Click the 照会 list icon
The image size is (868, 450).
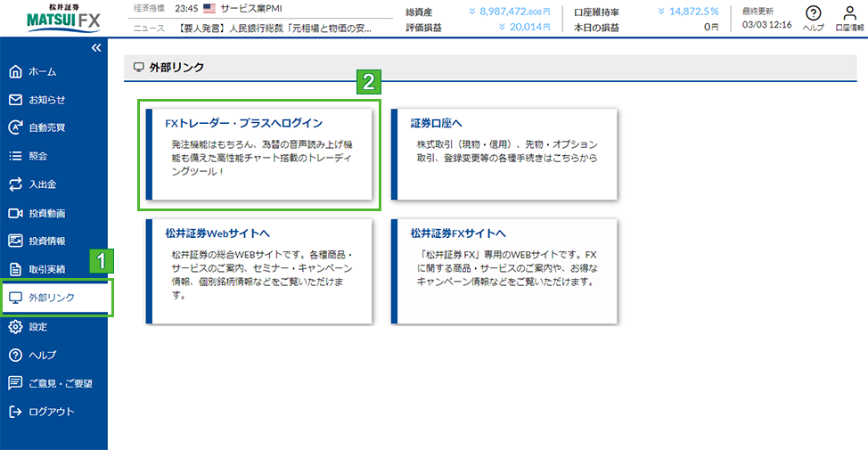tap(15, 156)
